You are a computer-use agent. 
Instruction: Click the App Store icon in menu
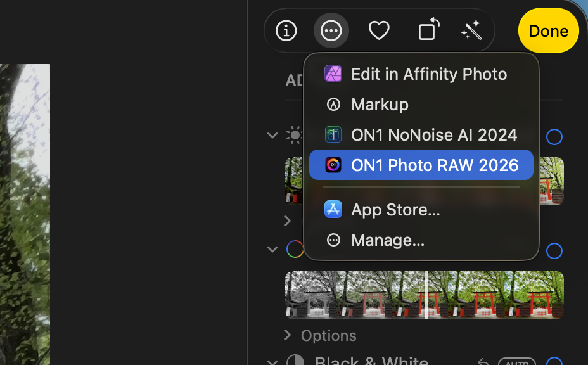click(x=333, y=209)
